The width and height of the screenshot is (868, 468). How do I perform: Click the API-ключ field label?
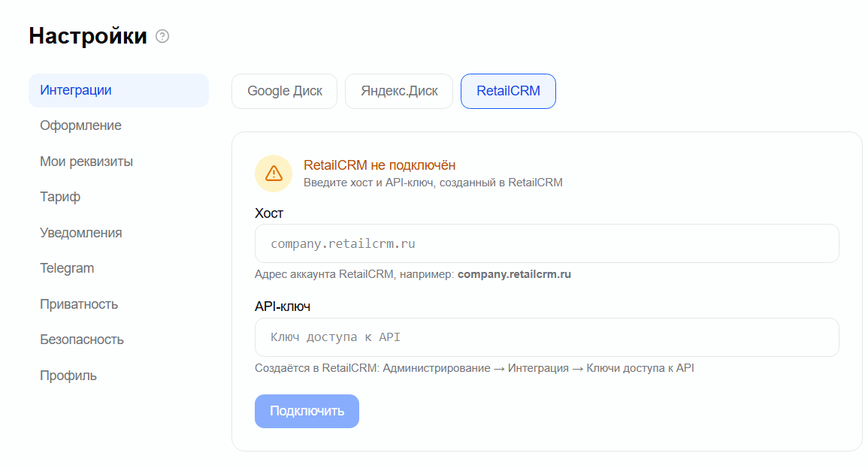click(283, 306)
